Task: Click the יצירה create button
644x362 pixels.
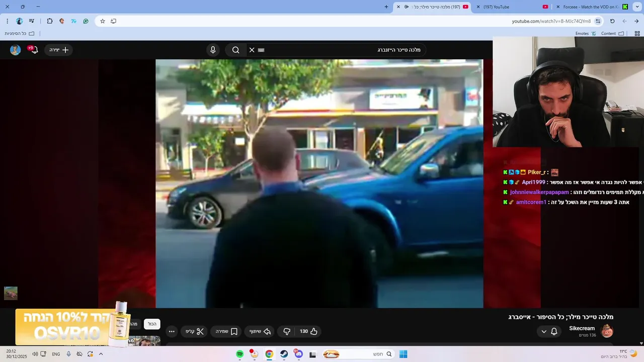Action: [x=59, y=50]
